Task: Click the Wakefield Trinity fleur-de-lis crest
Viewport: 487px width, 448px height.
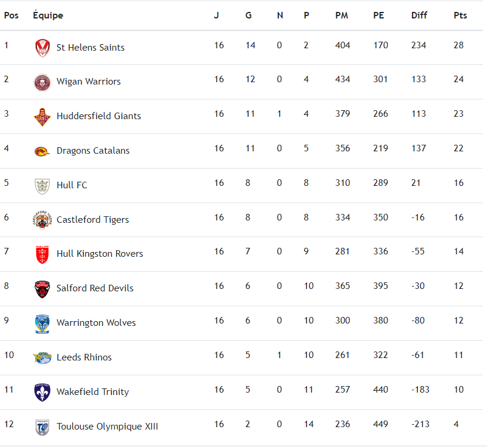Action: point(42,392)
